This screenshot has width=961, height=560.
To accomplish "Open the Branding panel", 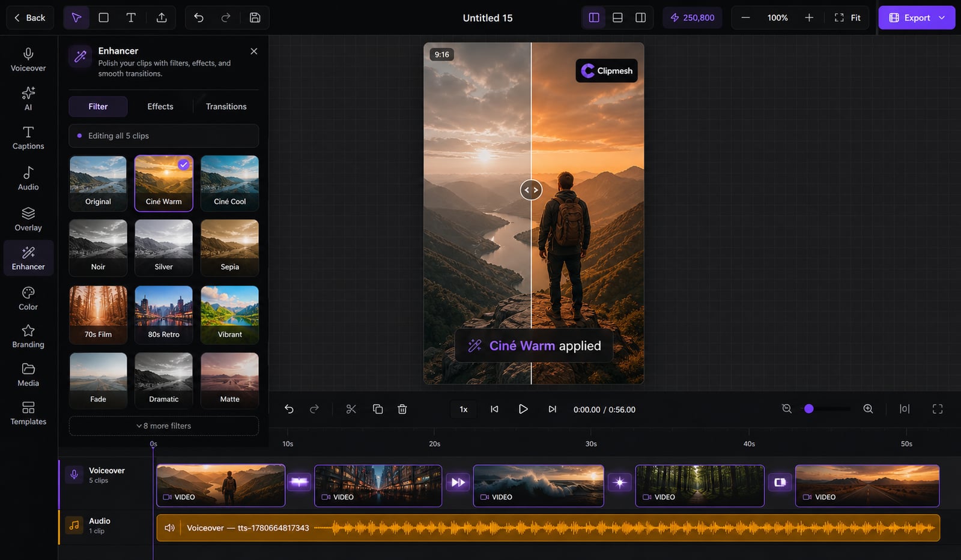I will tap(28, 337).
